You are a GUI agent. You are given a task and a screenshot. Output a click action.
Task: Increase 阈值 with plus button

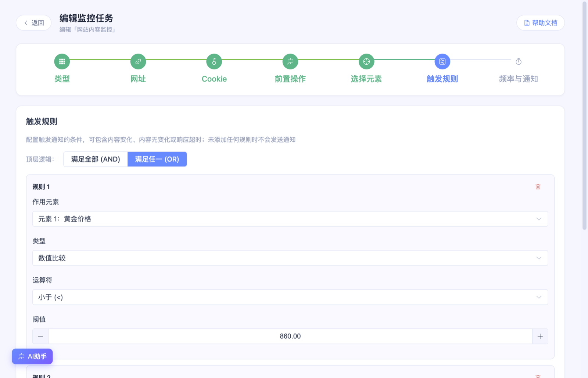click(x=540, y=336)
